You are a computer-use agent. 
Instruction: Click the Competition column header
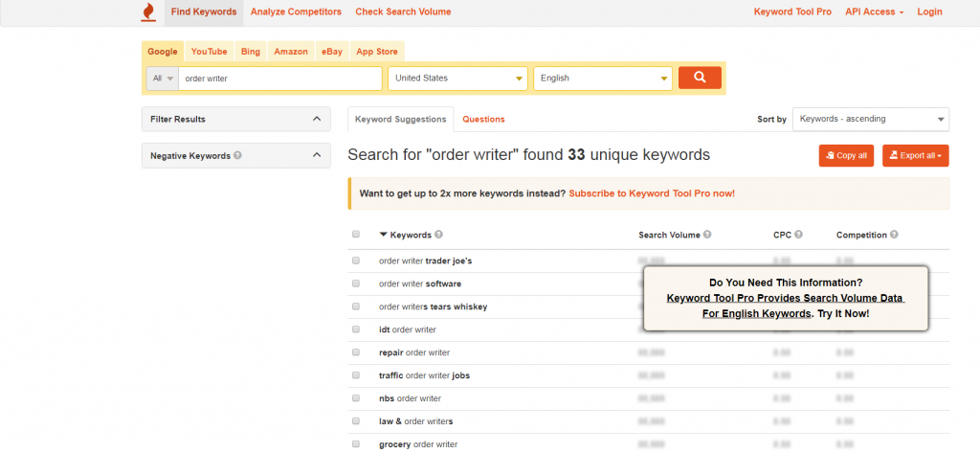tap(861, 235)
